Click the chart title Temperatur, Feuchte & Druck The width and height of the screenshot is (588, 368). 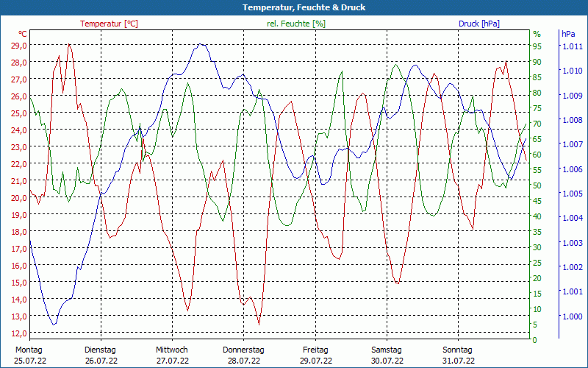point(304,7)
